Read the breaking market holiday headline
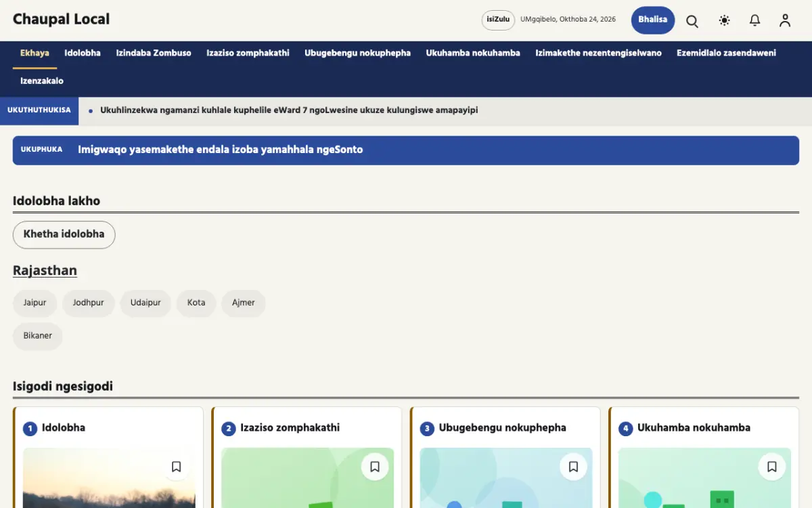Image resolution: width=812 pixels, height=508 pixels. pyautogui.click(x=221, y=150)
